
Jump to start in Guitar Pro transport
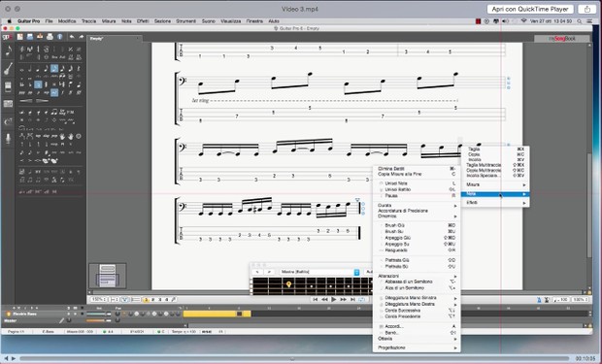[x=316, y=299]
